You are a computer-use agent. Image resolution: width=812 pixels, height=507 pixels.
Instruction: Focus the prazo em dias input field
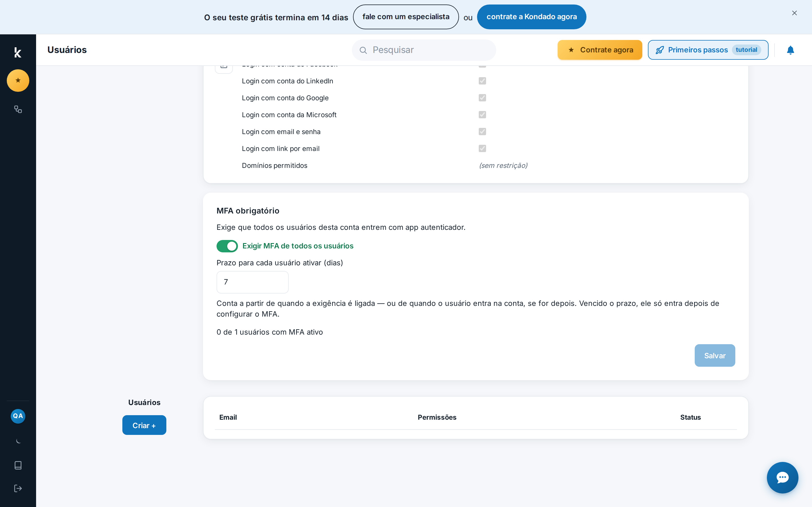(x=252, y=282)
